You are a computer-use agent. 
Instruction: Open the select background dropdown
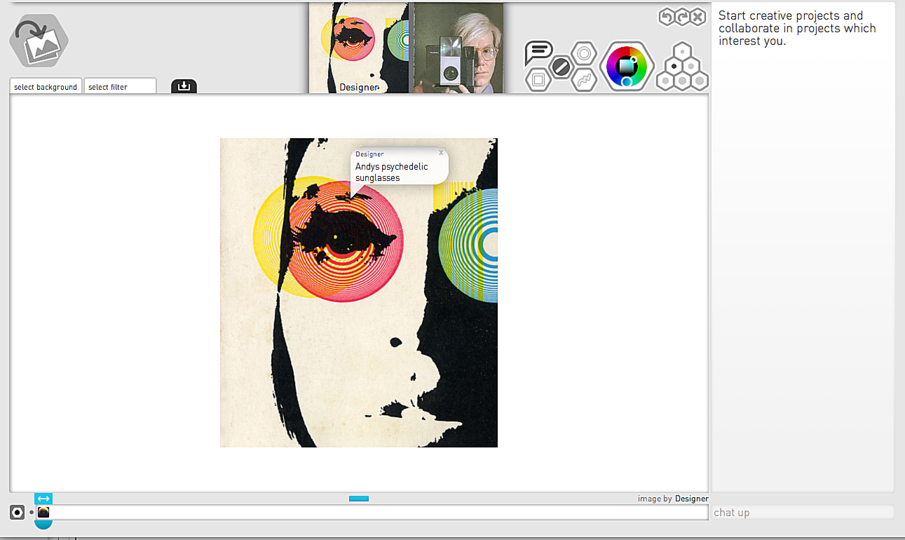(x=46, y=87)
